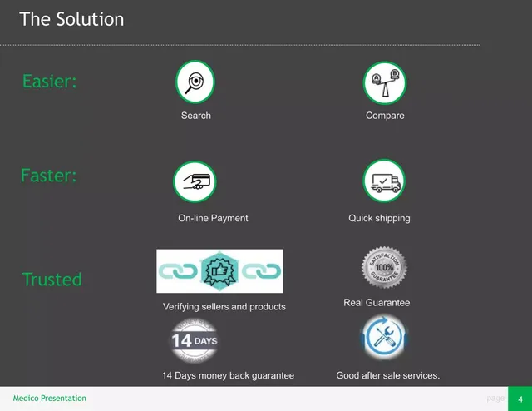Screen dimensions: 532x411
Task: Select the On-line Payment card icon
Action: 195,181
